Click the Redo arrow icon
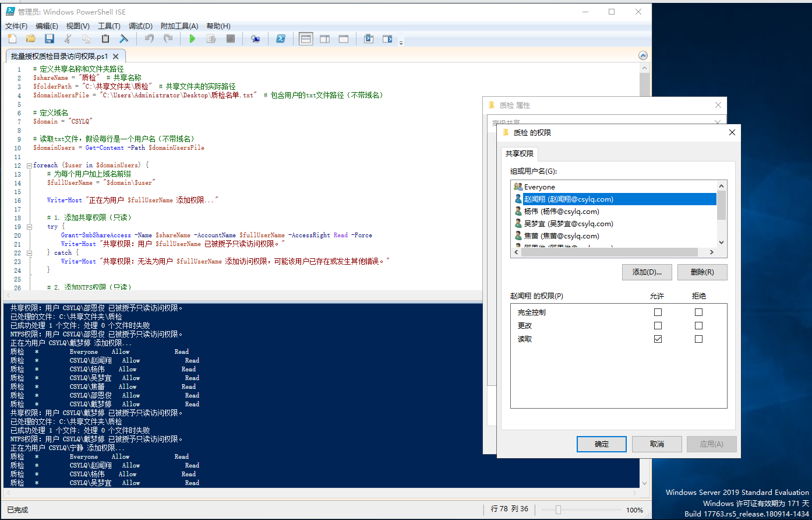Viewport: 812px width, 520px height. click(168, 39)
